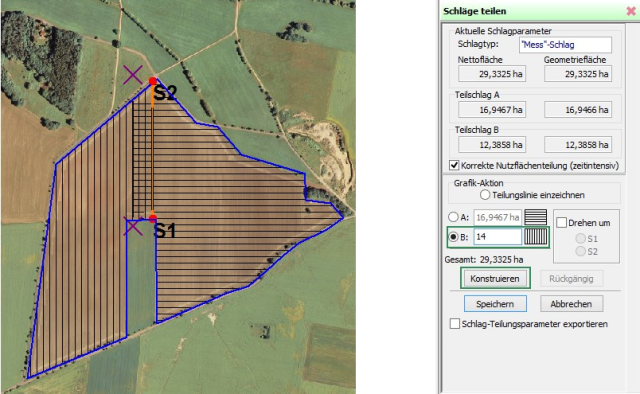This screenshot has height=394, width=640.
Task: Click Teilschlag B net area field
Action: (x=492, y=145)
